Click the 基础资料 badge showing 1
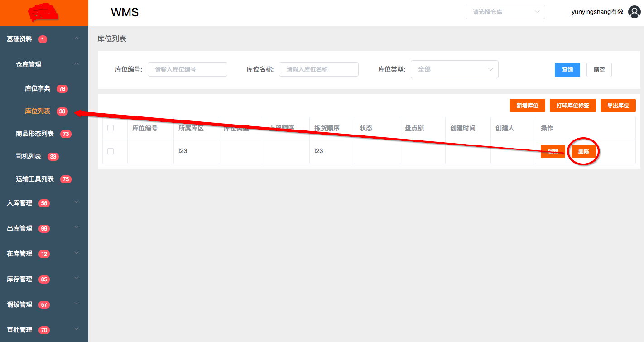 [43, 39]
